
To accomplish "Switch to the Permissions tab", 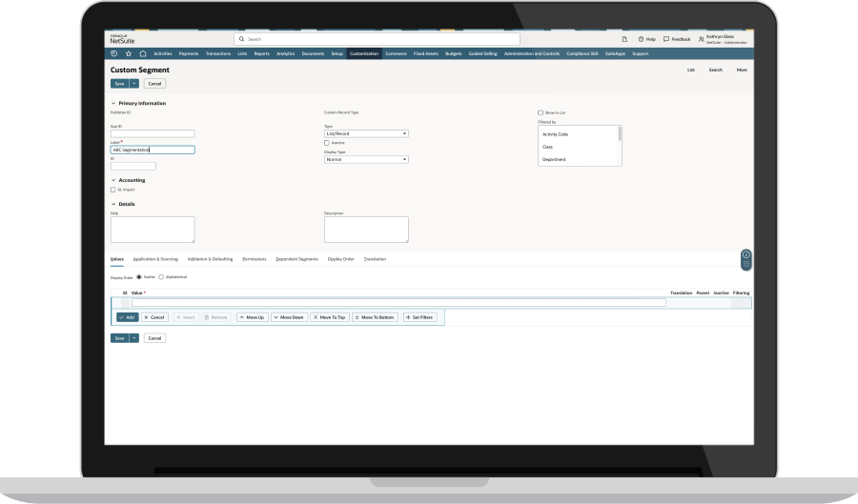I will (255, 258).
